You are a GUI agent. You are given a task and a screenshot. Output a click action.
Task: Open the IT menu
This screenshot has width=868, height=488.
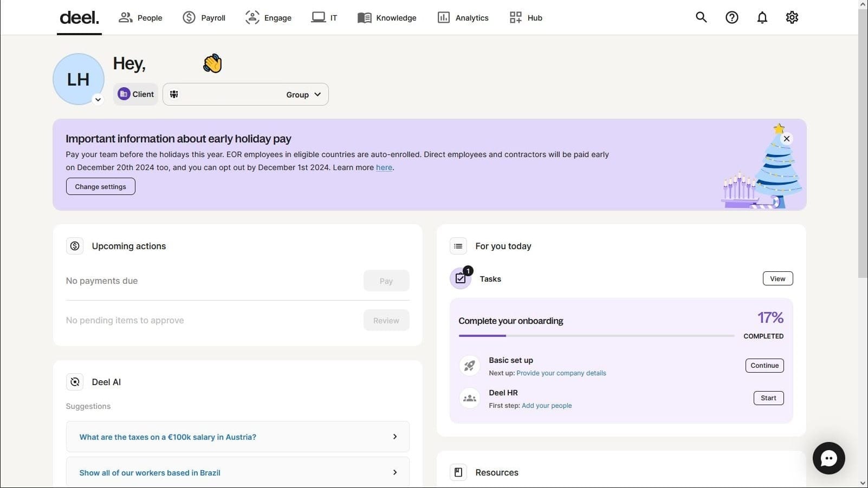pos(324,18)
